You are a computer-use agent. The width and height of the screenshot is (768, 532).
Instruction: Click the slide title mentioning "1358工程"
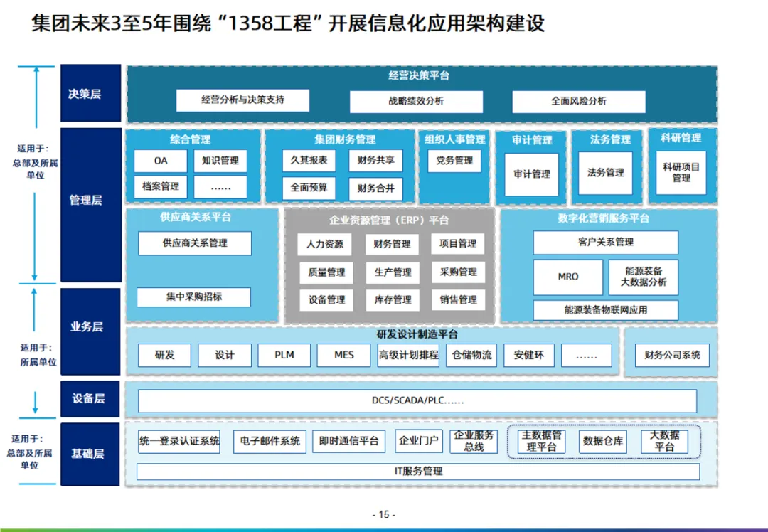point(288,23)
